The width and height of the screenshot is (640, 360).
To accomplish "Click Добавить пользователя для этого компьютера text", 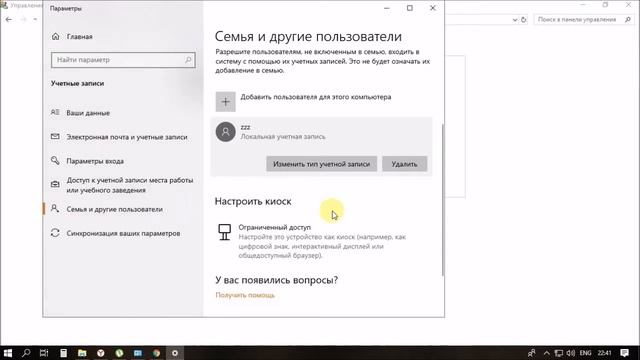I will pyautogui.click(x=316, y=97).
